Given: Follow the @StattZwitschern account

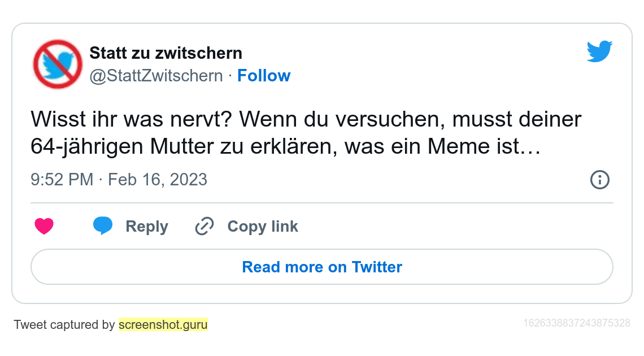Looking at the screenshot, I should 264,76.
